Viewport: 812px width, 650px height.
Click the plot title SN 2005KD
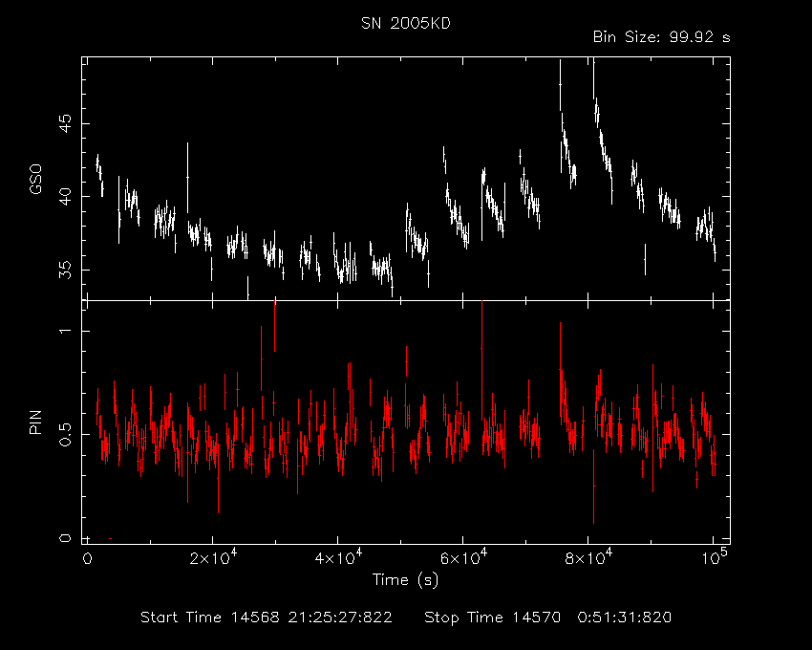tap(406, 23)
